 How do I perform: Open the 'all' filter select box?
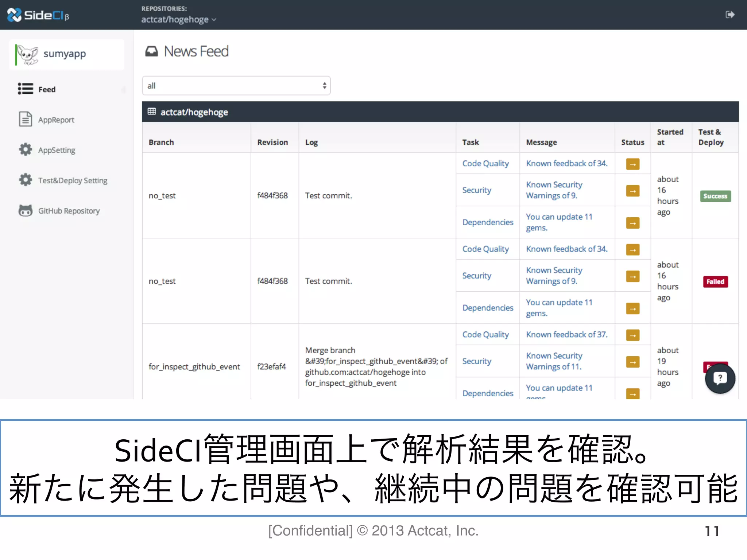tap(236, 86)
